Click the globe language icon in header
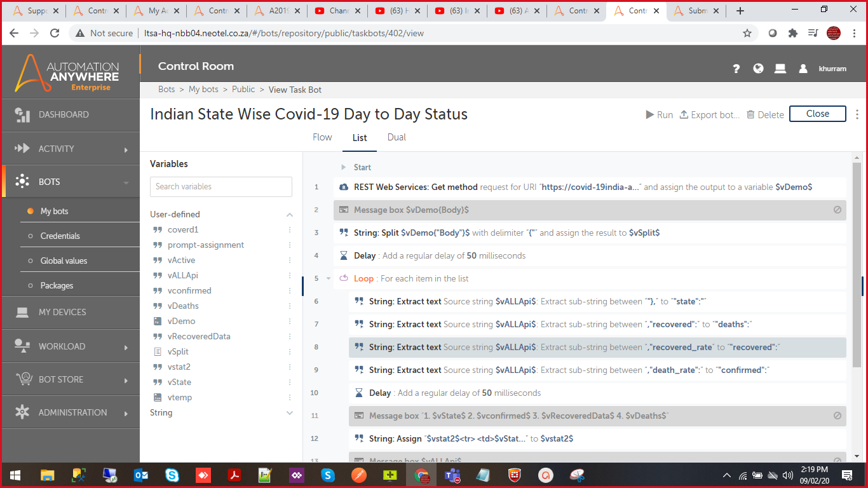868x488 pixels. 758,69
